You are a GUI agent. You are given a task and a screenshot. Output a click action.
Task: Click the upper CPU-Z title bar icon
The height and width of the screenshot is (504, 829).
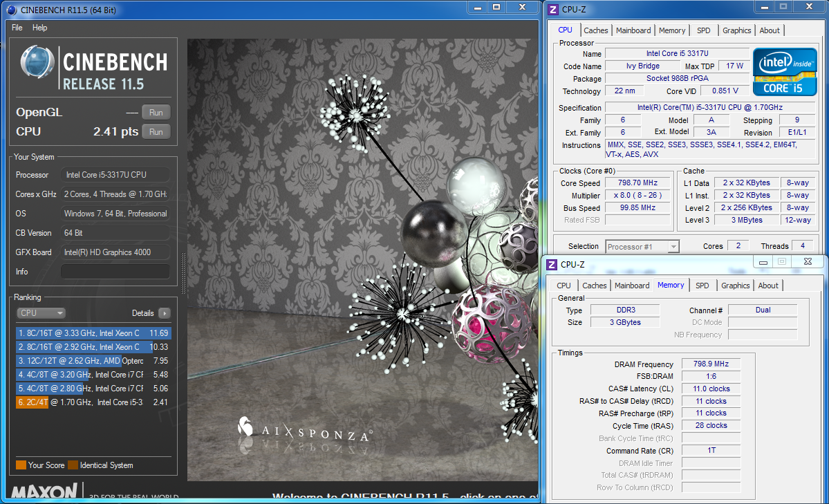click(553, 10)
